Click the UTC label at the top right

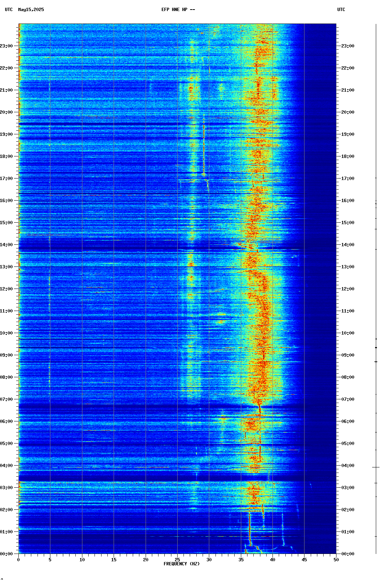tap(341, 10)
